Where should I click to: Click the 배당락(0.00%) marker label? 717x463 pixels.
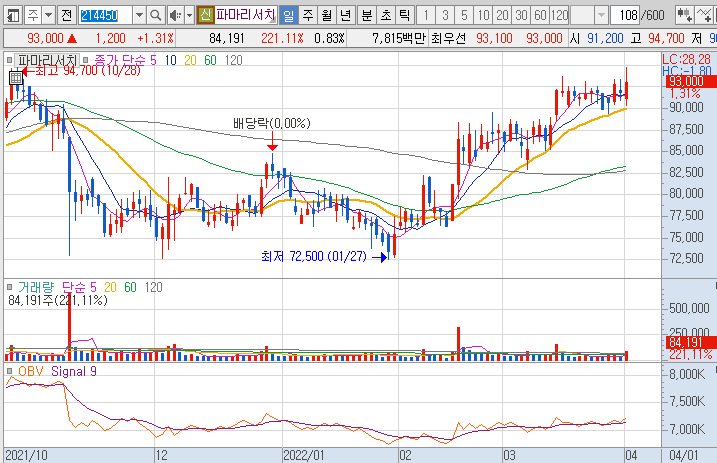(x=272, y=123)
